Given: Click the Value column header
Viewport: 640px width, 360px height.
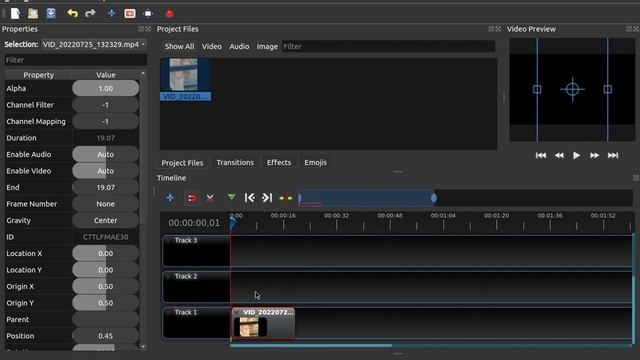Looking at the screenshot, I should pyautogui.click(x=106, y=75).
